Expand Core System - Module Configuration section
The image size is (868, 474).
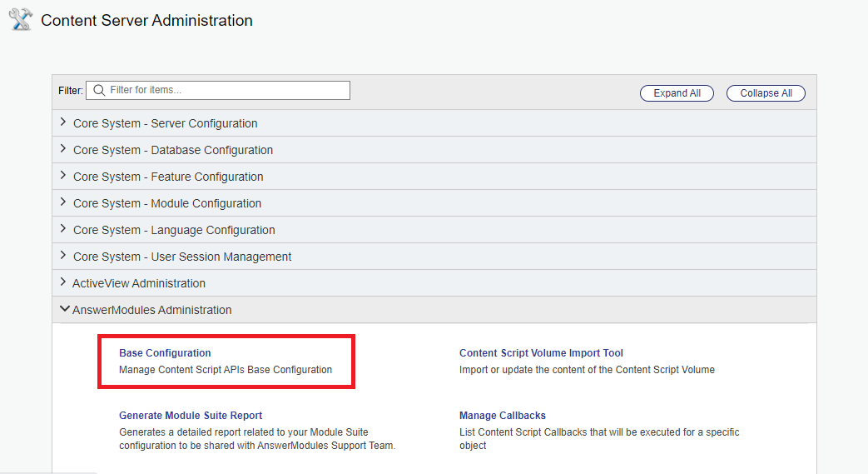point(166,203)
